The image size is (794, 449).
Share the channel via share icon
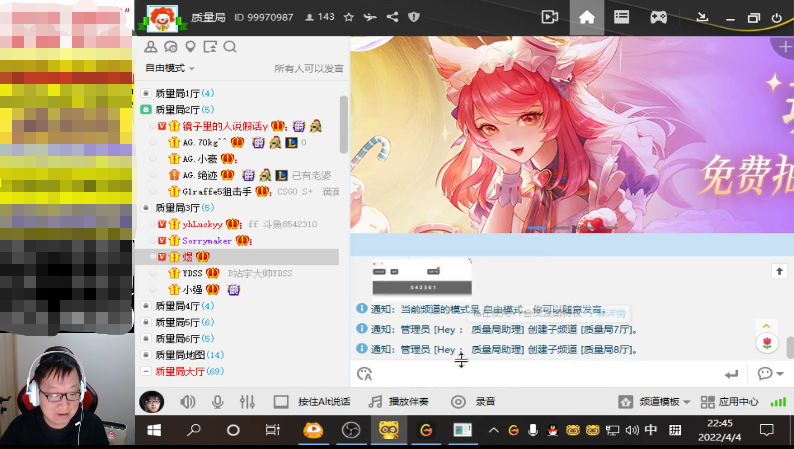(x=392, y=17)
